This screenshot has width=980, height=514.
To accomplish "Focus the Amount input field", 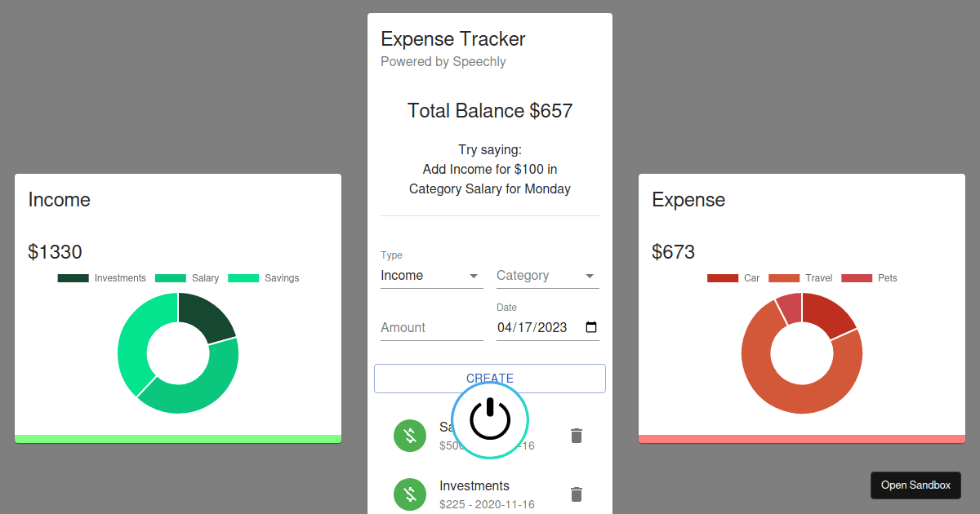I will coord(431,328).
